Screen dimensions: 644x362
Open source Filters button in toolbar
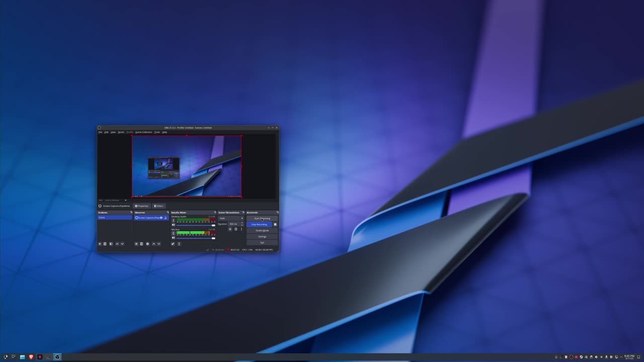159,206
